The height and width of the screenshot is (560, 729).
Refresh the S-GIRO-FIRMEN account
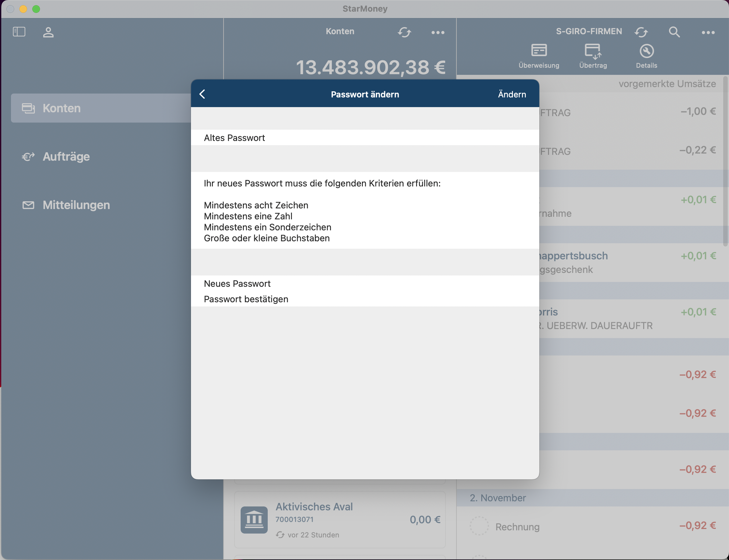pos(641,32)
